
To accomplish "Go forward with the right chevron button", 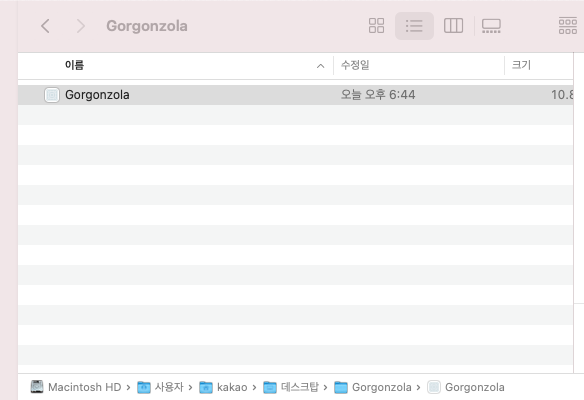I will coord(80,26).
